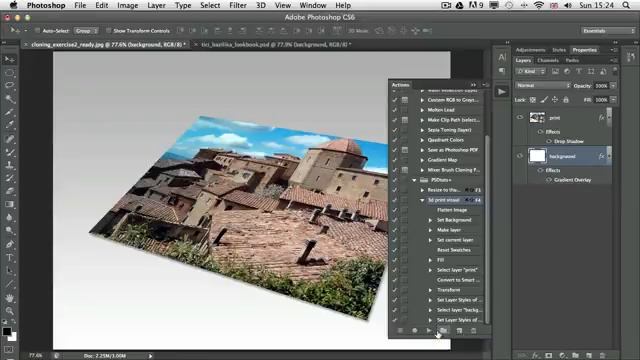Open the Window menu
This screenshot has width=640, height=360.
coord(313,5)
